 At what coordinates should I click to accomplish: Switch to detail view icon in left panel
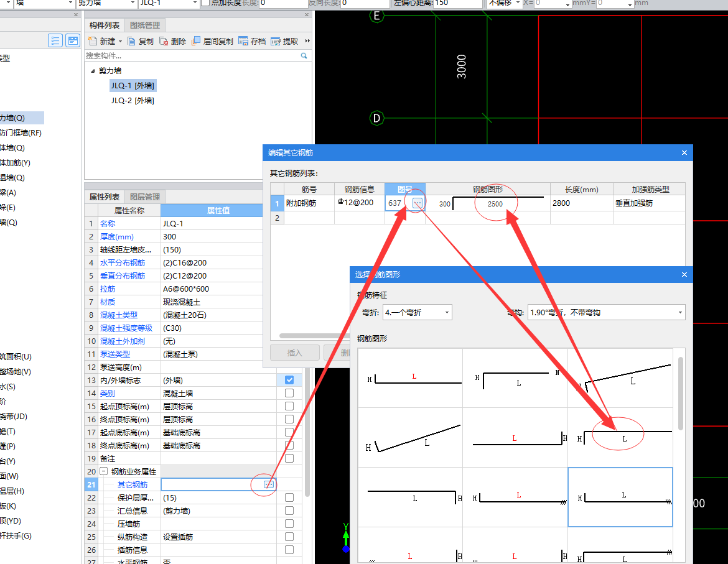pos(73,41)
